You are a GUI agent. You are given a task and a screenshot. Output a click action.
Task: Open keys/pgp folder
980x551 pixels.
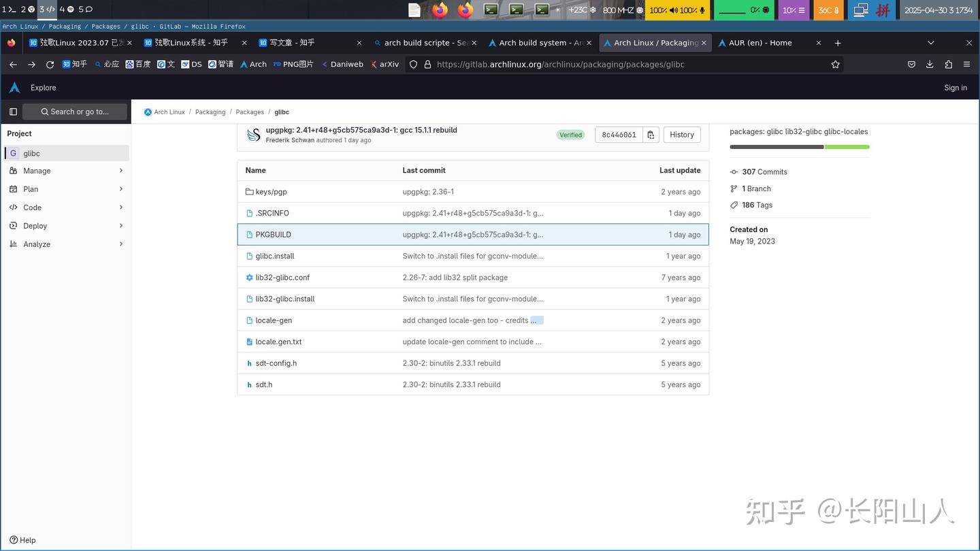coord(271,192)
